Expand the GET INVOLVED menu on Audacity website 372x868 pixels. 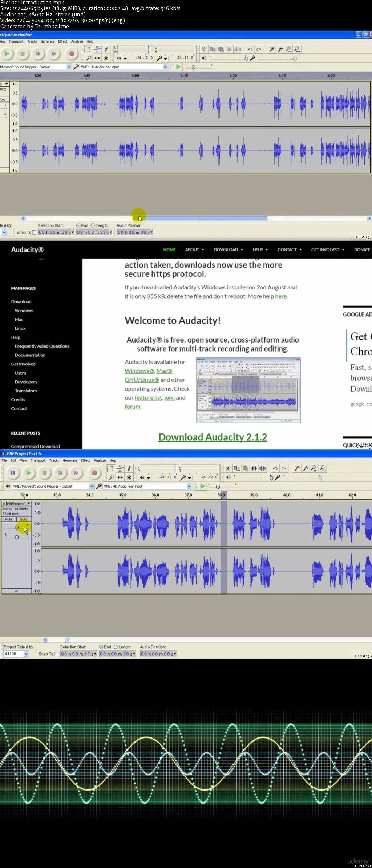(x=328, y=249)
